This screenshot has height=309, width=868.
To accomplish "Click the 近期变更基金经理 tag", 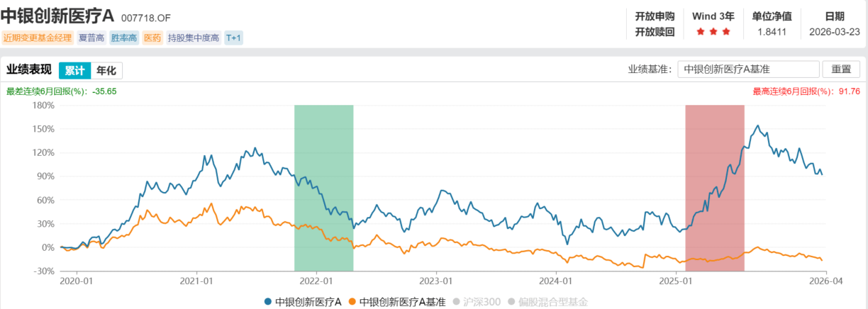I will [37, 38].
